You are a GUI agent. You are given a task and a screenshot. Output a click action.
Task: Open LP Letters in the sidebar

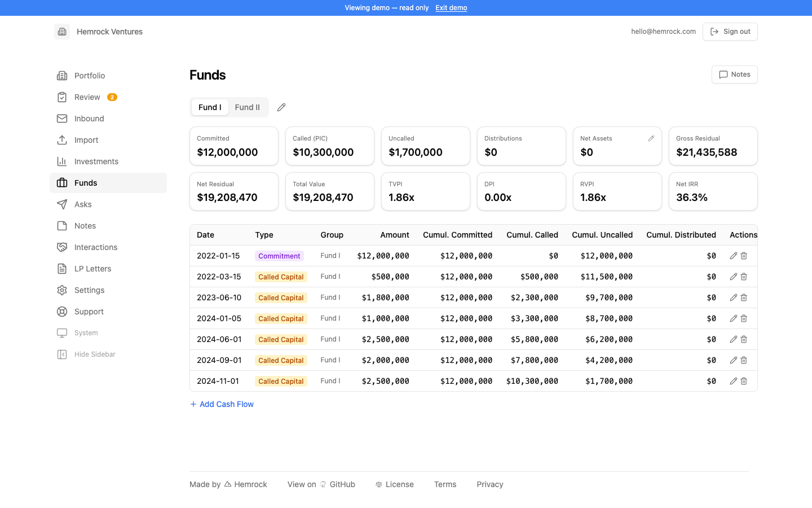[108, 269]
